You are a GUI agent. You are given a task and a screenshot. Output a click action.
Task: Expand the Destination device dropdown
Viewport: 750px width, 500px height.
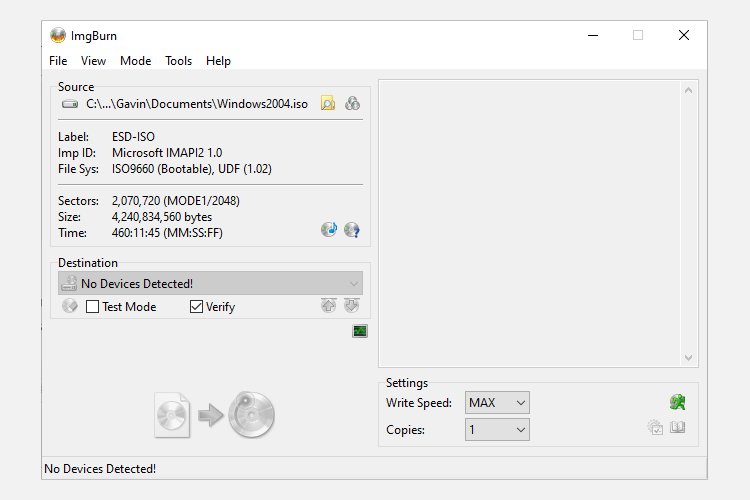point(353,284)
